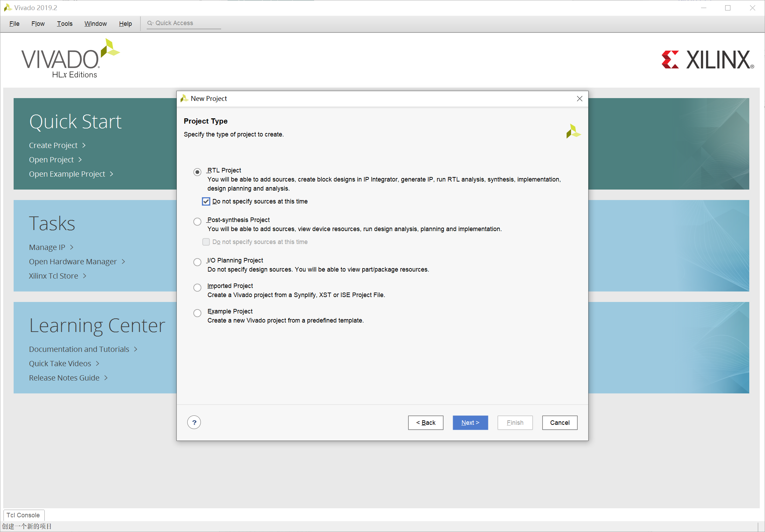Close the New Project dialog
The width and height of the screenshot is (765, 532).
[x=580, y=99]
